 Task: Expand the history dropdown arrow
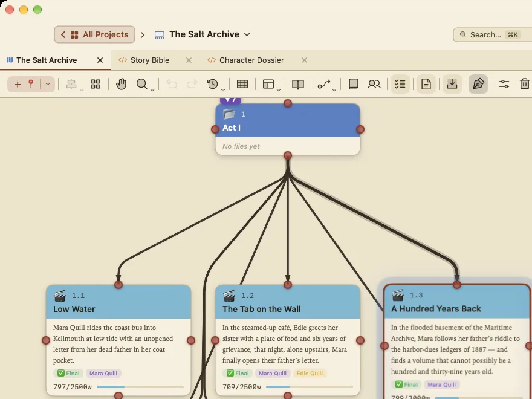point(223,90)
